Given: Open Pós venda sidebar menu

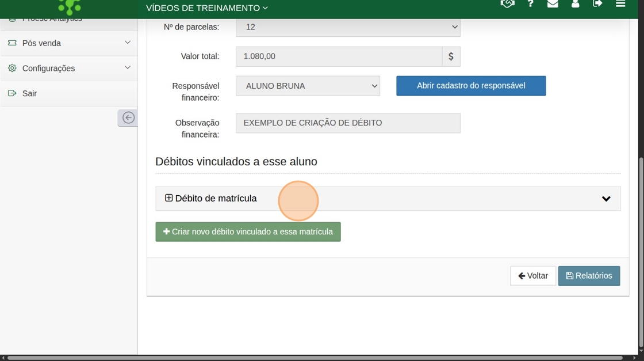Looking at the screenshot, I should [69, 43].
